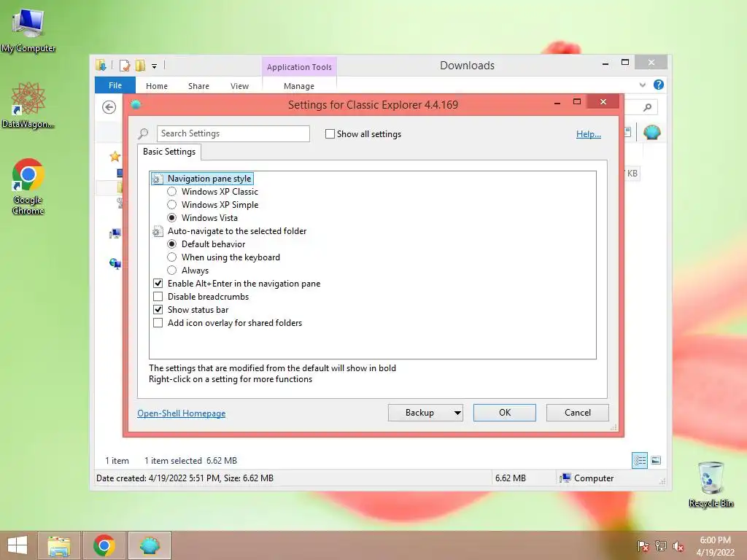This screenshot has height=560, width=747.
Task: Click the Classic Explorer shell toolbar button
Action: (x=651, y=132)
